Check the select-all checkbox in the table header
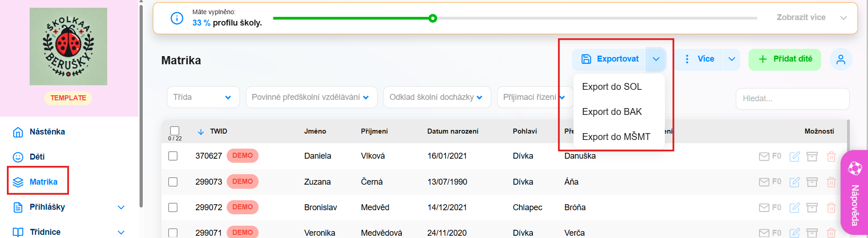Image resolution: width=868 pixels, height=238 pixels. (x=175, y=131)
